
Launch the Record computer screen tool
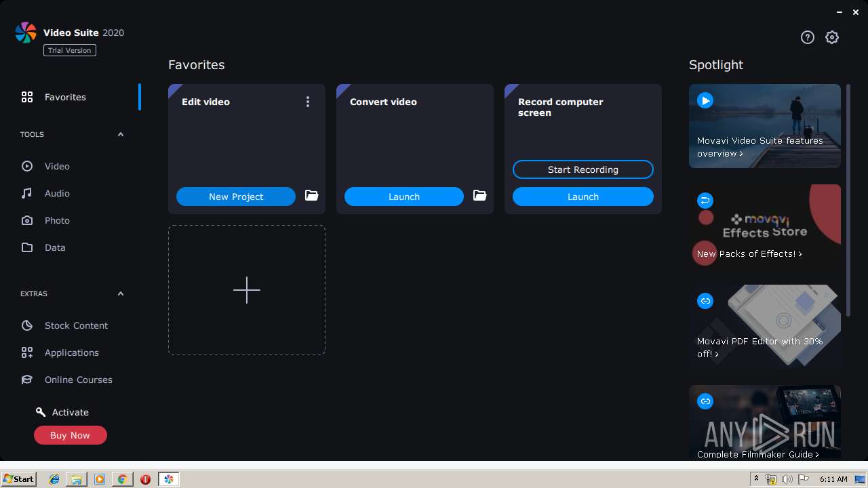(x=583, y=197)
